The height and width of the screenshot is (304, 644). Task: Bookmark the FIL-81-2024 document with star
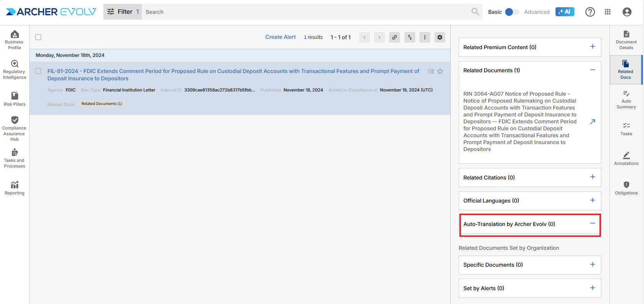pos(440,71)
